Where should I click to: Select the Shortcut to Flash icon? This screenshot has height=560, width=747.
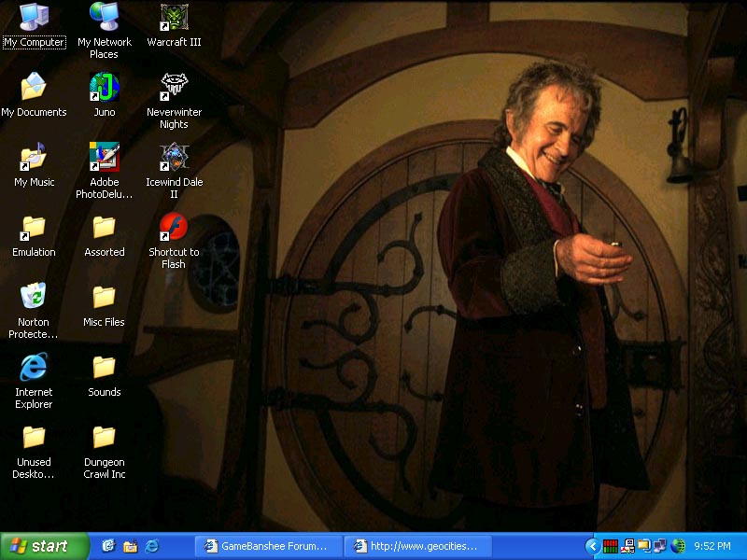coord(174,241)
